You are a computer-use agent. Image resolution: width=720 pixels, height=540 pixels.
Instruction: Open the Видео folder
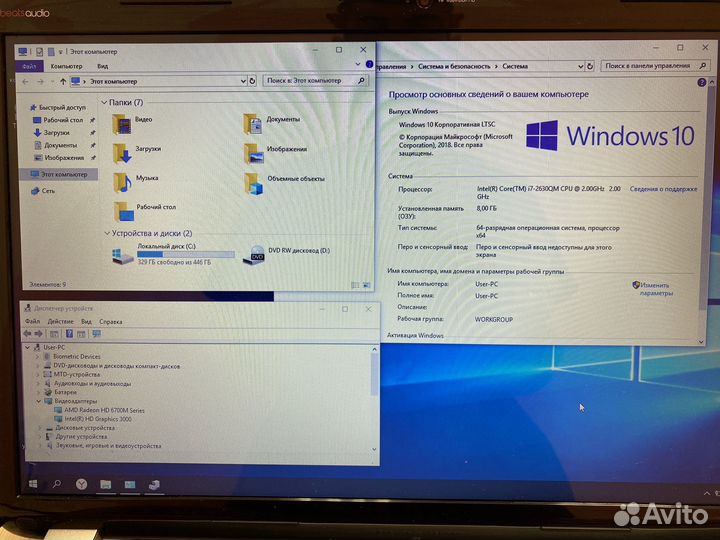(x=132, y=124)
